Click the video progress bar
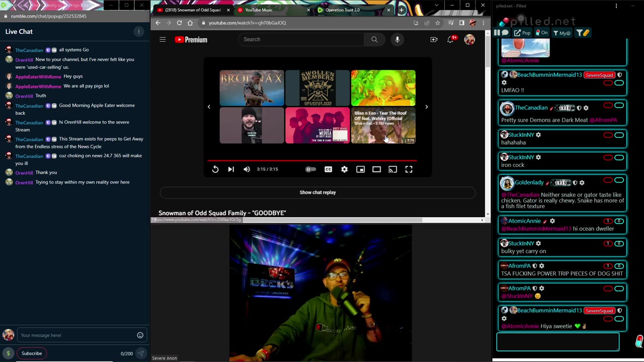Screen dimensions: 644x362 click(312, 161)
